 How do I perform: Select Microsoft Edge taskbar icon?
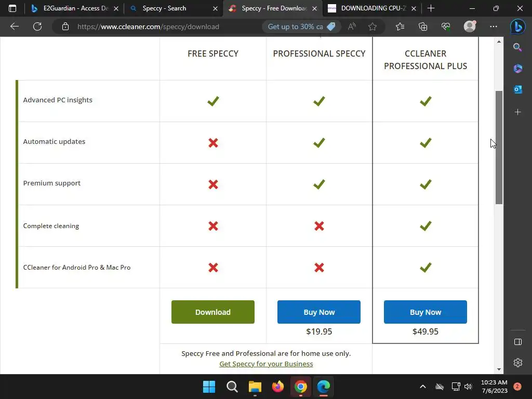click(x=323, y=387)
